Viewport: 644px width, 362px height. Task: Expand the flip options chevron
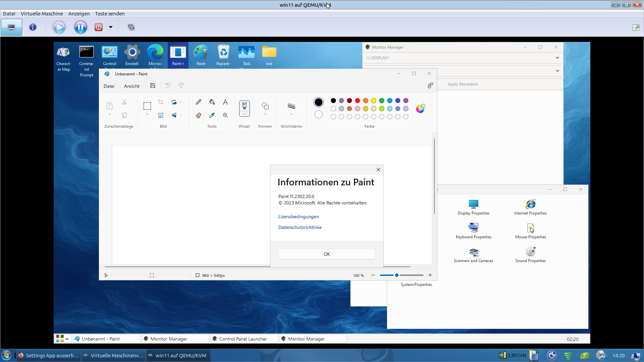click(181, 115)
